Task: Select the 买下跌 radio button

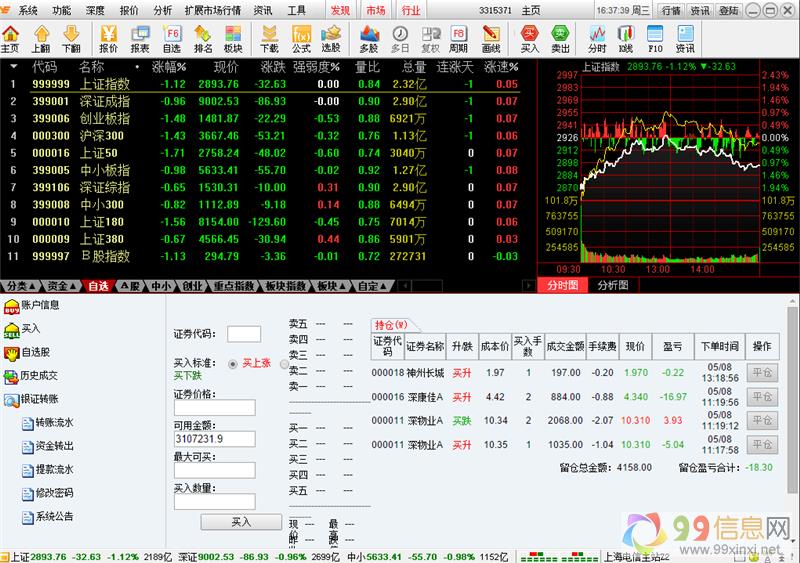Action: [282, 364]
